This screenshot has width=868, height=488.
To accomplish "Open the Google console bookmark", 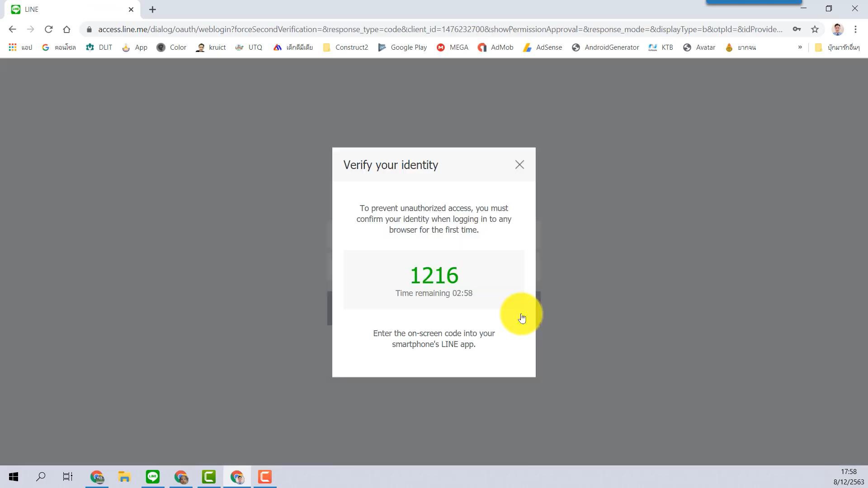I will [59, 47].
